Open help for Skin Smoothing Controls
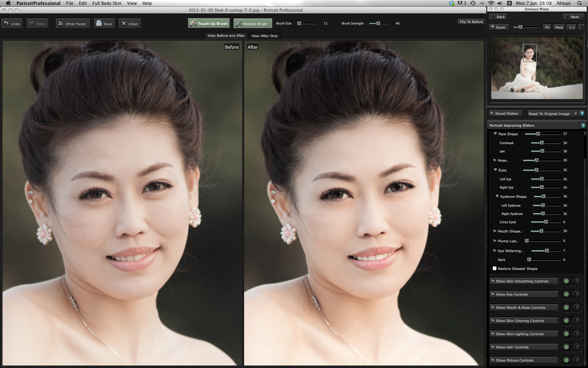This screenshot has width=588, height=368. point(577,281)
